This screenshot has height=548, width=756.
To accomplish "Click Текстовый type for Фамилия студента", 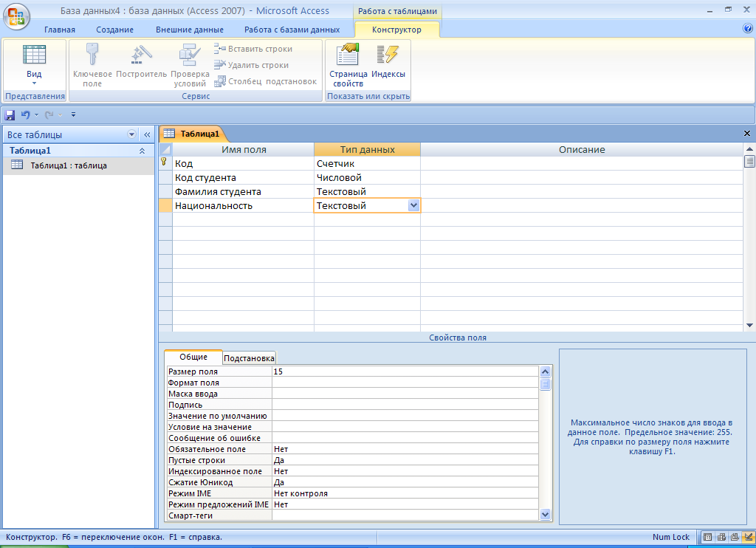I will [368, 191].
